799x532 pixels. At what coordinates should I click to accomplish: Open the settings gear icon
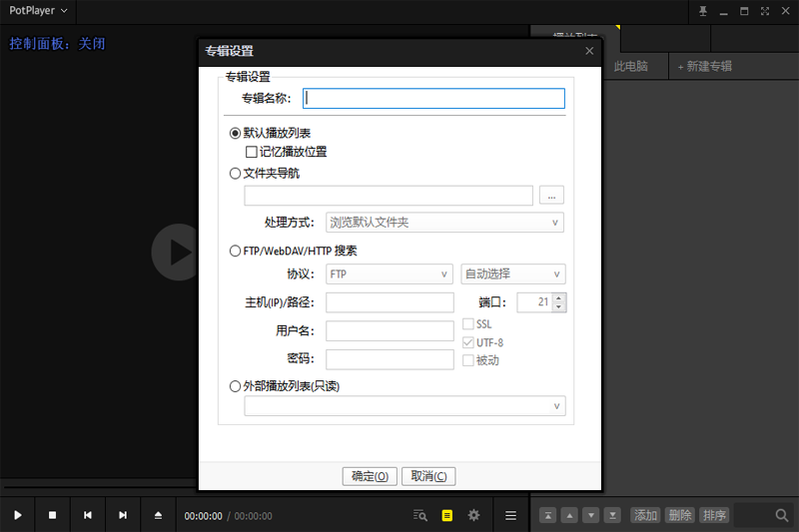[474, 515]
